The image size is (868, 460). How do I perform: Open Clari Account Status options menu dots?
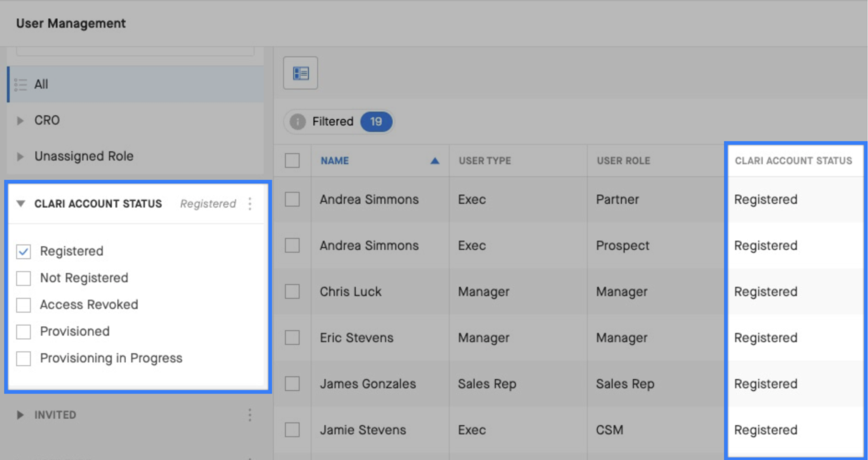coord(250,204)
